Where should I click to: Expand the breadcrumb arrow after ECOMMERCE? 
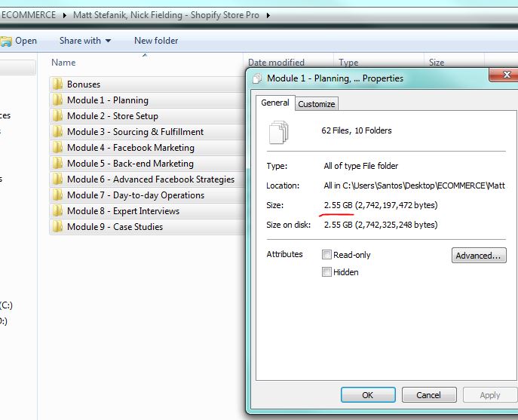[66, 15]
